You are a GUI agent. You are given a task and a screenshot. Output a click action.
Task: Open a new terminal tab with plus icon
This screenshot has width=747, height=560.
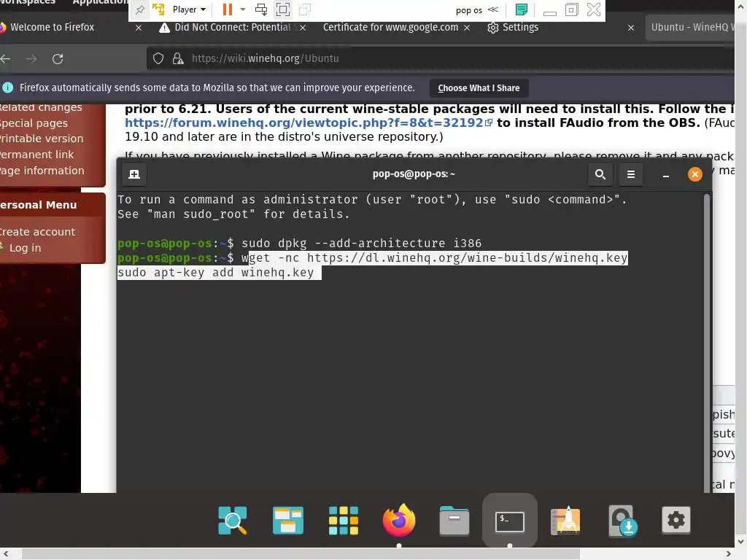pyautogui.click(x=134, y=174)
